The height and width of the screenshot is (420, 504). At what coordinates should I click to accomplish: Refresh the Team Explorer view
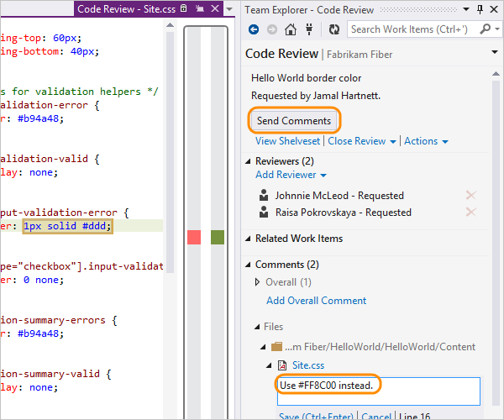pyautogui.click(x=334, y=29)
